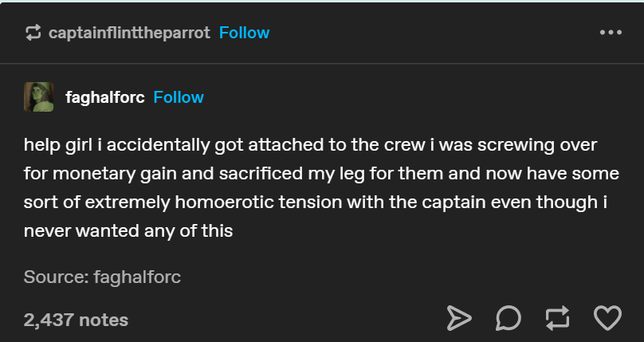Click the "Source:" label text
This screenshot has width=644, height=342.
[x=57, y=277]
